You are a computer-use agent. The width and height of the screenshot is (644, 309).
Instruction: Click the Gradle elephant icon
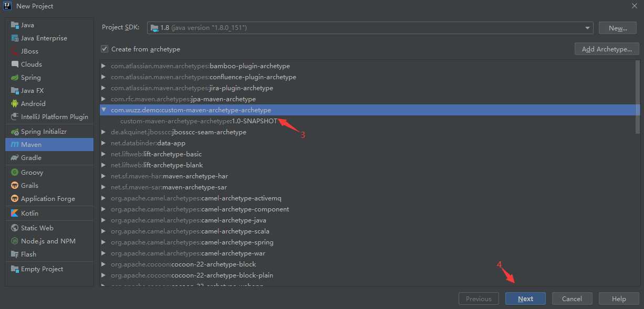pyautogui.click(x=15, y=158)
